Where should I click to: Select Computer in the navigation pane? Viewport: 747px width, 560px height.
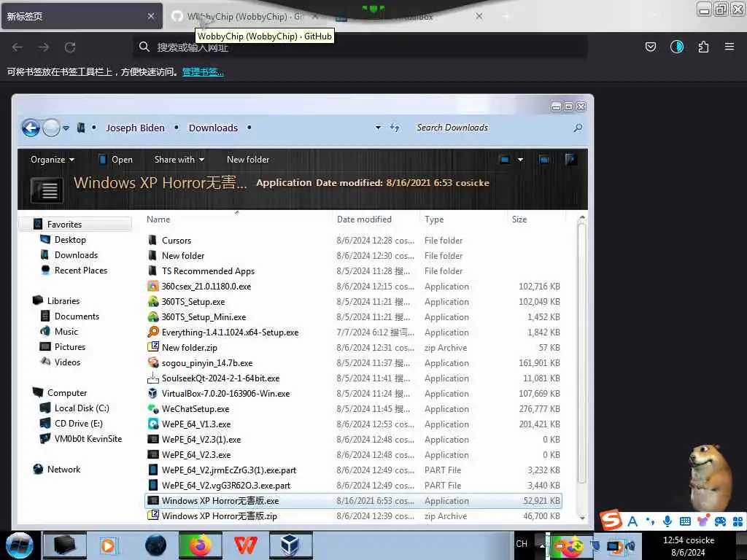[66, 393]
